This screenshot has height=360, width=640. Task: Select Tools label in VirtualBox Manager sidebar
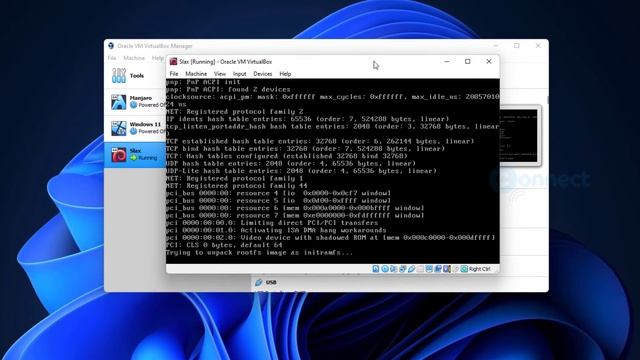(137, 76)
